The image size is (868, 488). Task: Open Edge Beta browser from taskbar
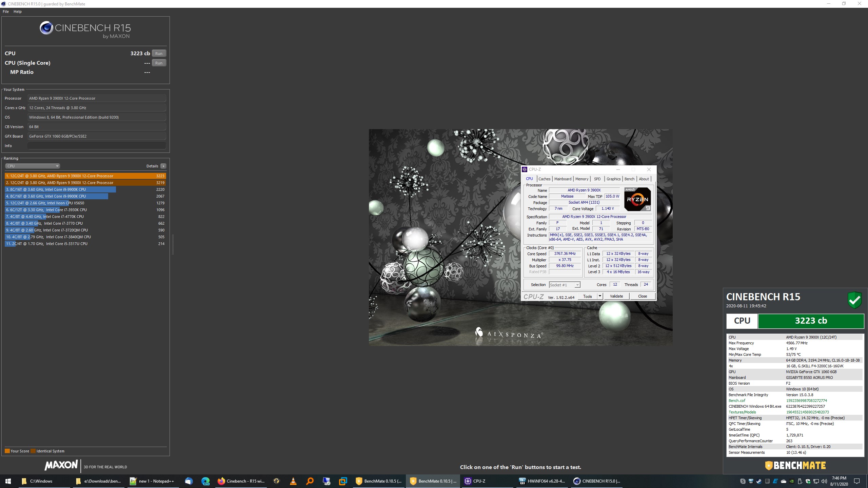(205, 481)
